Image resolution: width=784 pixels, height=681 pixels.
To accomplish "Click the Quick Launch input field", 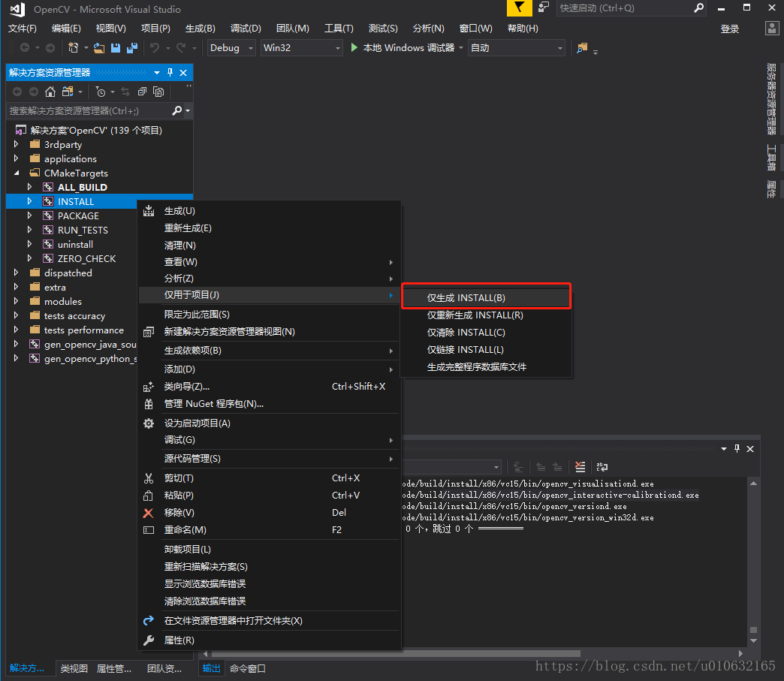I will tap(624, 8).
